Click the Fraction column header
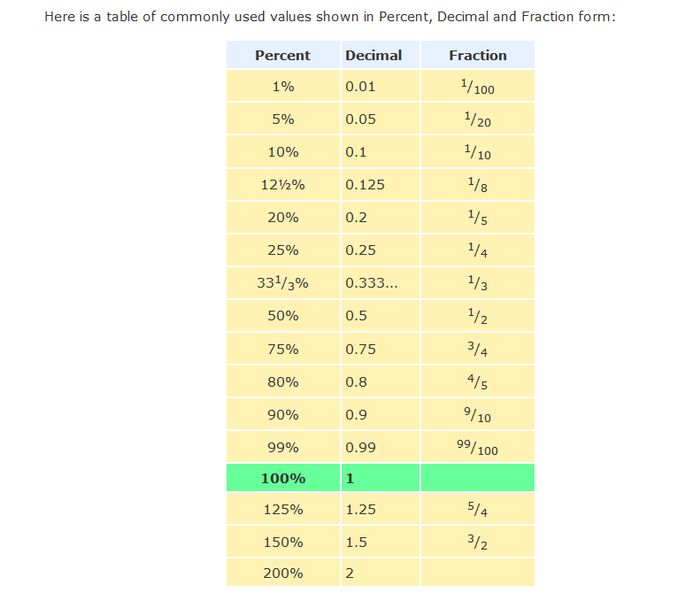This screenshot has width=700, height=608. pos(478,55)
